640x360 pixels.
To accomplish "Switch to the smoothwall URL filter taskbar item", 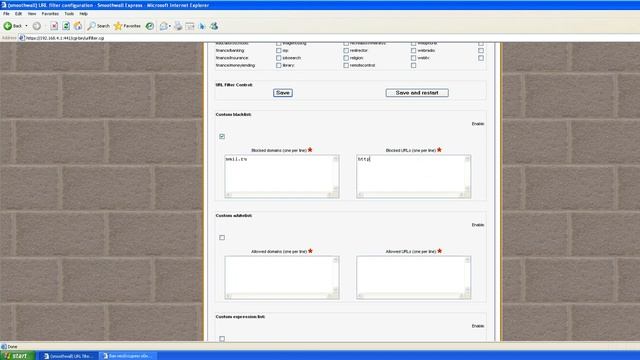I will pos(68,356).
